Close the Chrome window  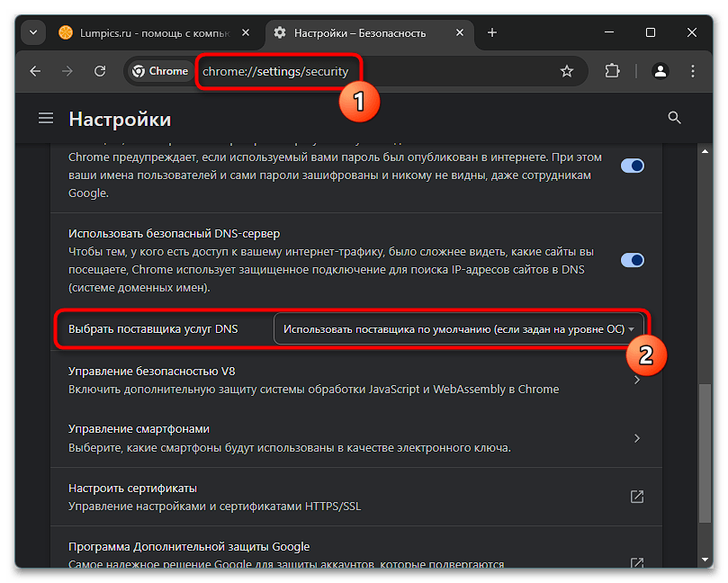point(692,32)
